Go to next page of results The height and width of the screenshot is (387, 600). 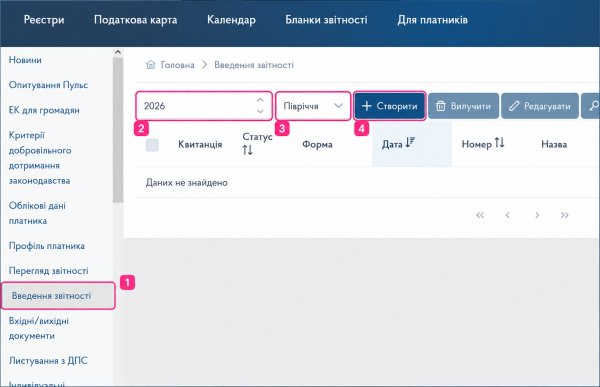point(537,215)
